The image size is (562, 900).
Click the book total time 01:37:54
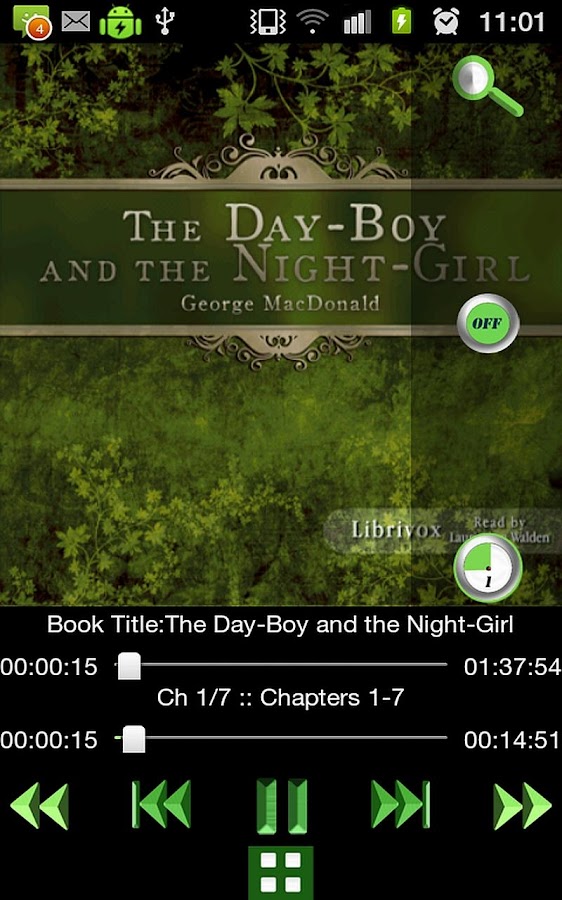coord(512,667)
